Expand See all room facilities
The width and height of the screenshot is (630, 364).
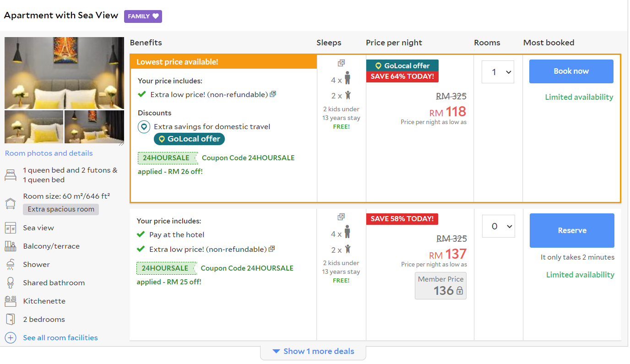tap(60, 337)
